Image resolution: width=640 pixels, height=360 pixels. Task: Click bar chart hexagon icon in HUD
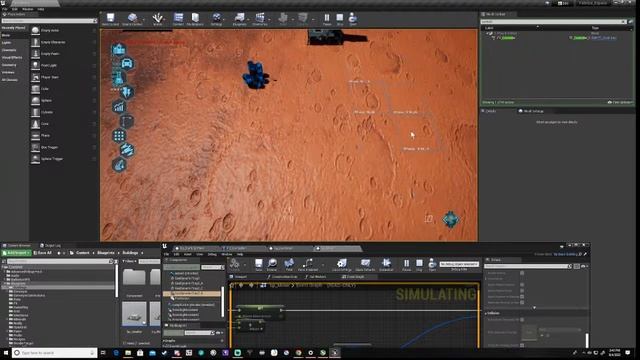pyautogui.click(x=119, y=107)
